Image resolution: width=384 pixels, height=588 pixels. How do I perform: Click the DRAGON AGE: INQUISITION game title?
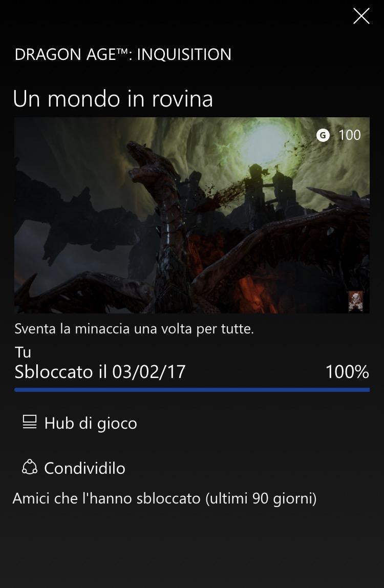[x=123, y=54]
